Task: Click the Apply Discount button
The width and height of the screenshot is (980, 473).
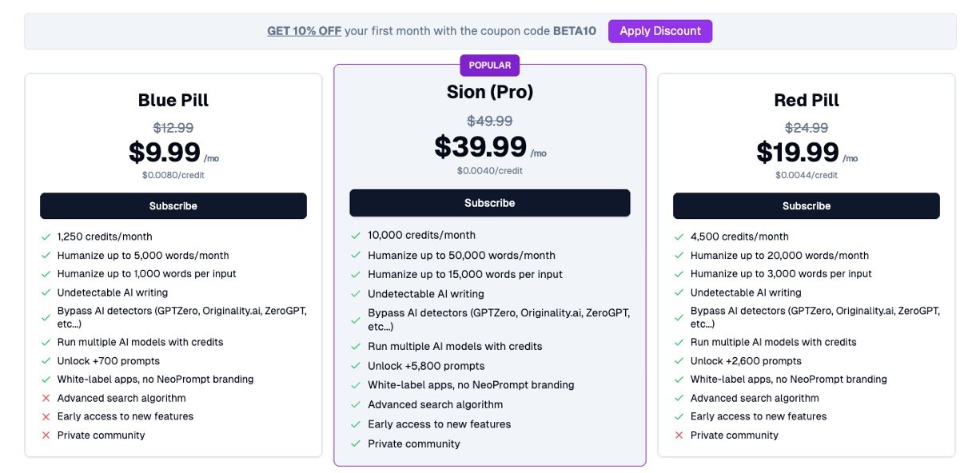Action: coord(659,31)
